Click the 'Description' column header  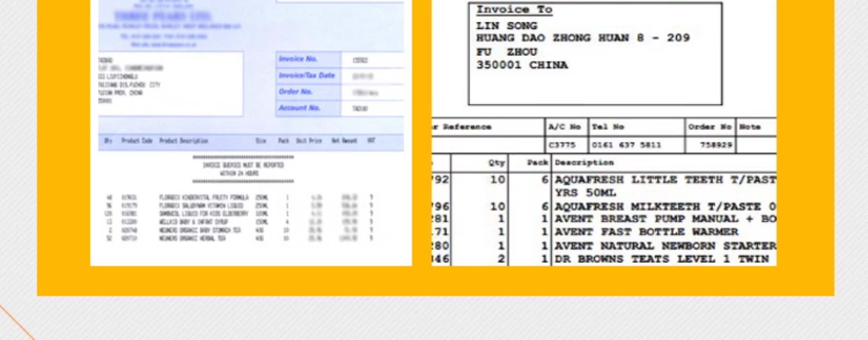point(584,163)
